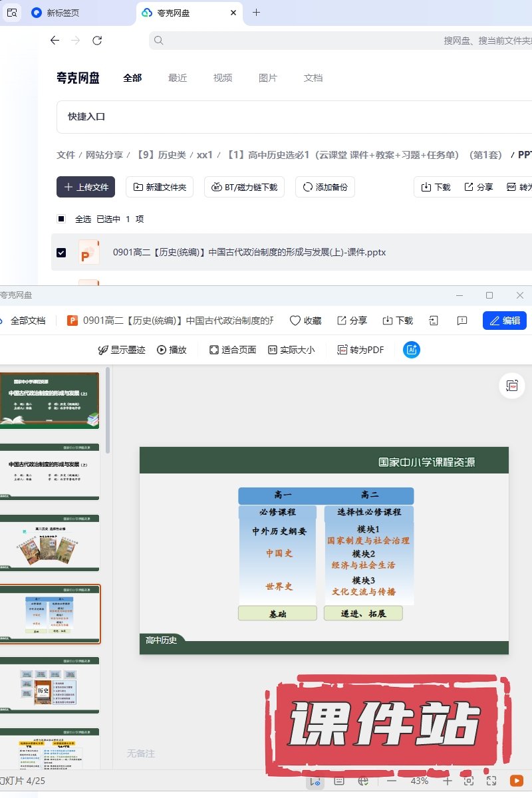Click the blue 编辑 button
The height and width of the screenshot is (798, 532).
pos(505,321)
